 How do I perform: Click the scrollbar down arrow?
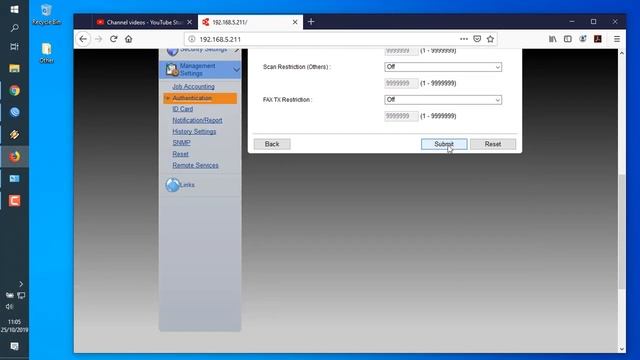[x=622, y=349]
